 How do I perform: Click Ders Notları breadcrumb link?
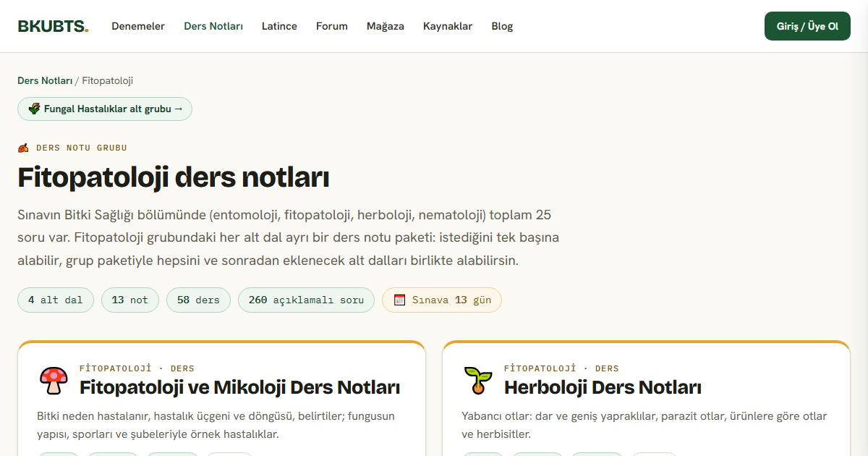click(x=45, y=80)
